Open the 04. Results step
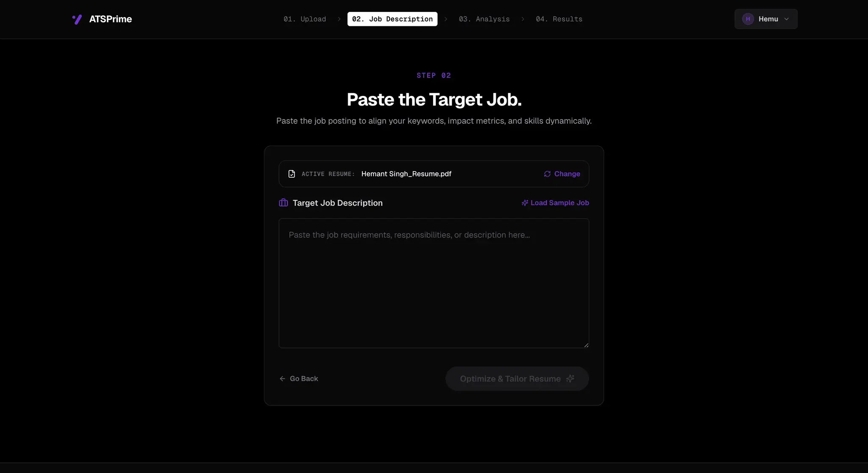Screen dimensions: 868x473 point(559,19)
